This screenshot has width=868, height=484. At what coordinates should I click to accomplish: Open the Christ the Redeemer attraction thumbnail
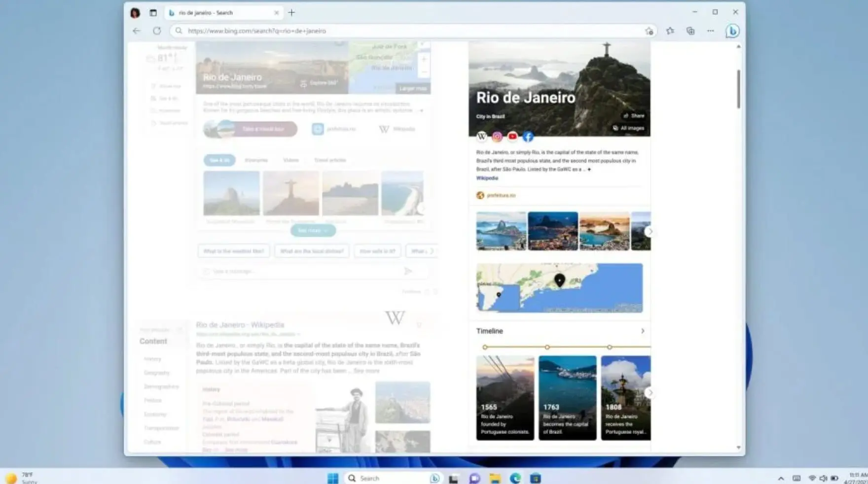(x=291, y=193)
